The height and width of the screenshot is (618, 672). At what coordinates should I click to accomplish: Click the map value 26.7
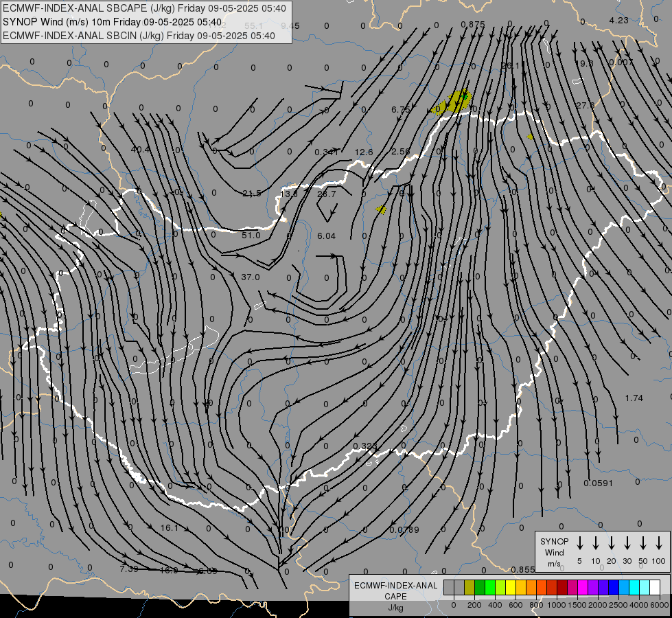coord(327,194)
